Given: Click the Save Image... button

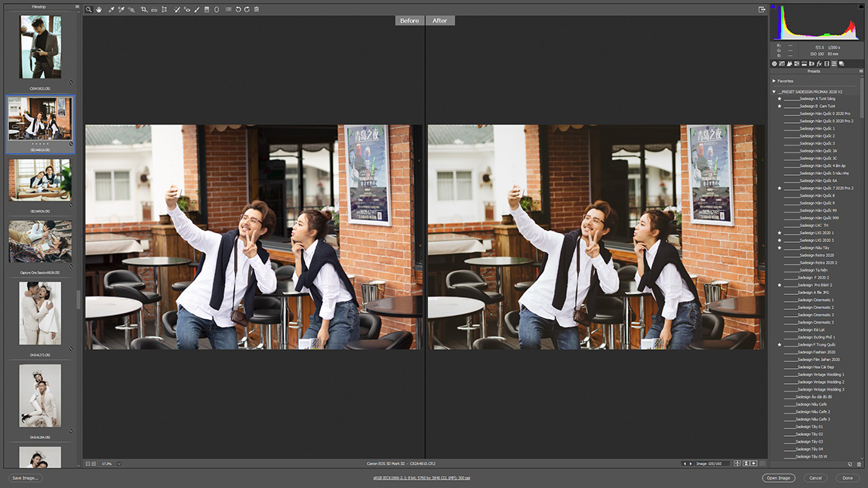Looking at the screenshot, I should [26, 478].
